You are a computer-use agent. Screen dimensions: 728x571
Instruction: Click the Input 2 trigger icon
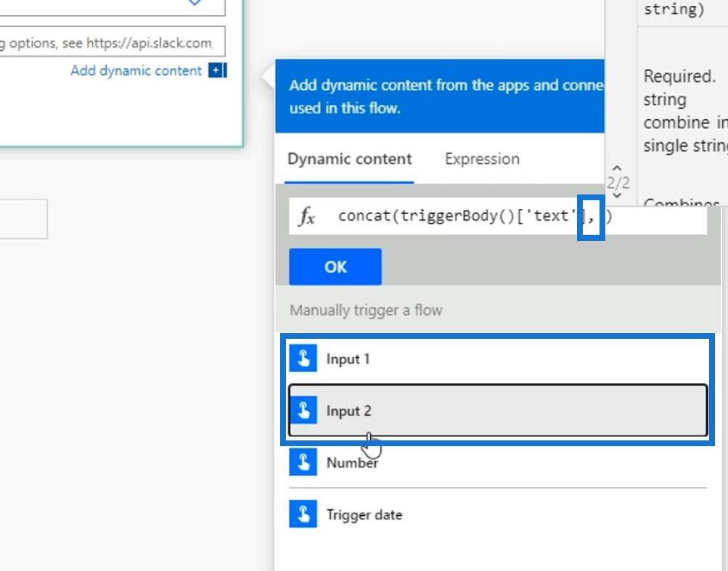coord(303,410)
